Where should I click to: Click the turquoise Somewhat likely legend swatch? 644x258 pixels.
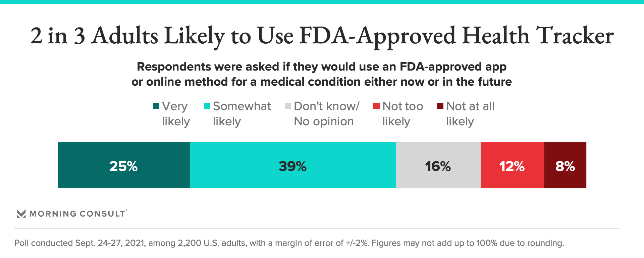coord(207,106)
